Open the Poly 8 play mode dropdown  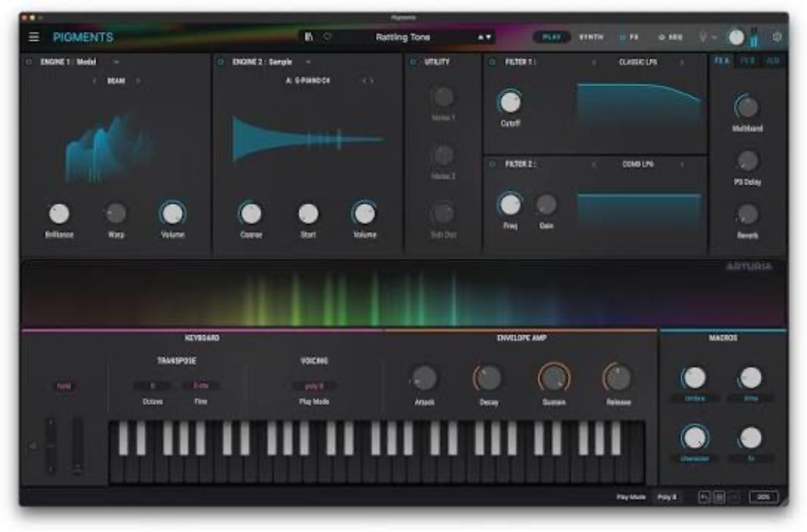[667, 497]
